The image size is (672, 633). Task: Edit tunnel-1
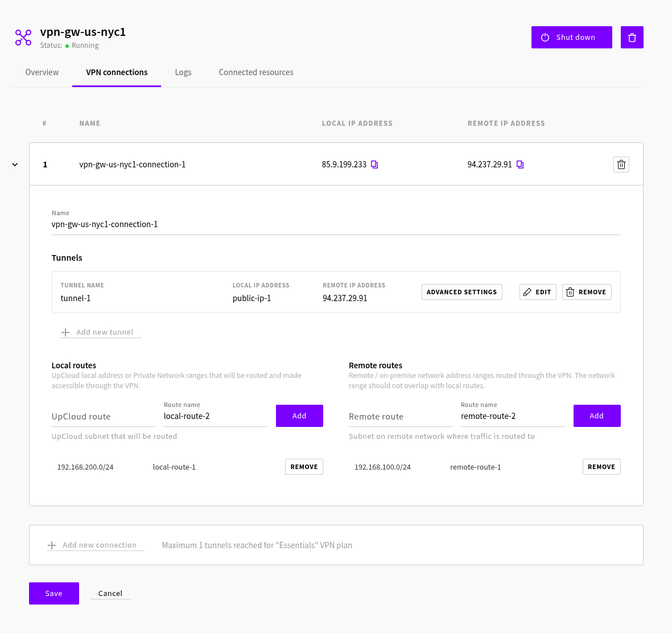[537, 292]
